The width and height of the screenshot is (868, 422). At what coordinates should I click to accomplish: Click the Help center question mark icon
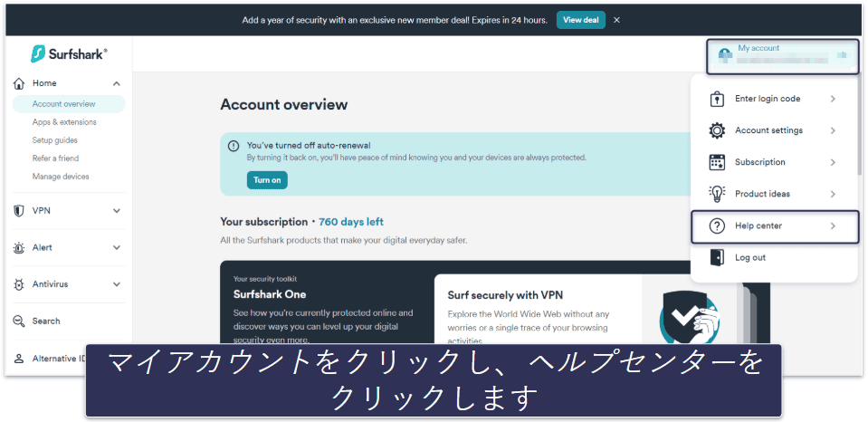point(717,226)
